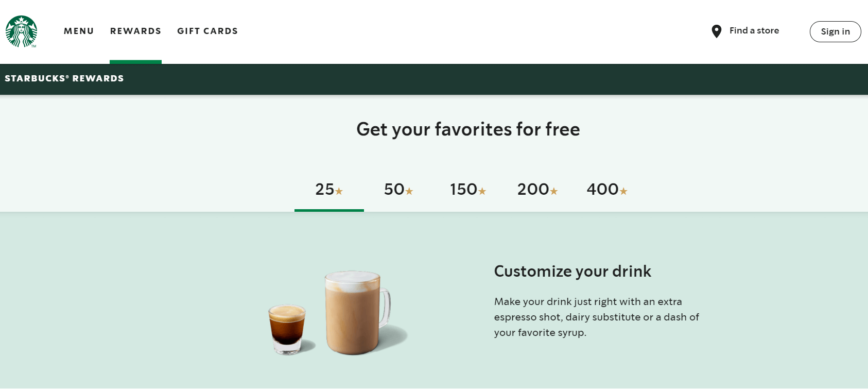Click the Sign in button
The width and height of the screenshot is (868, 389).
[835, 31]
